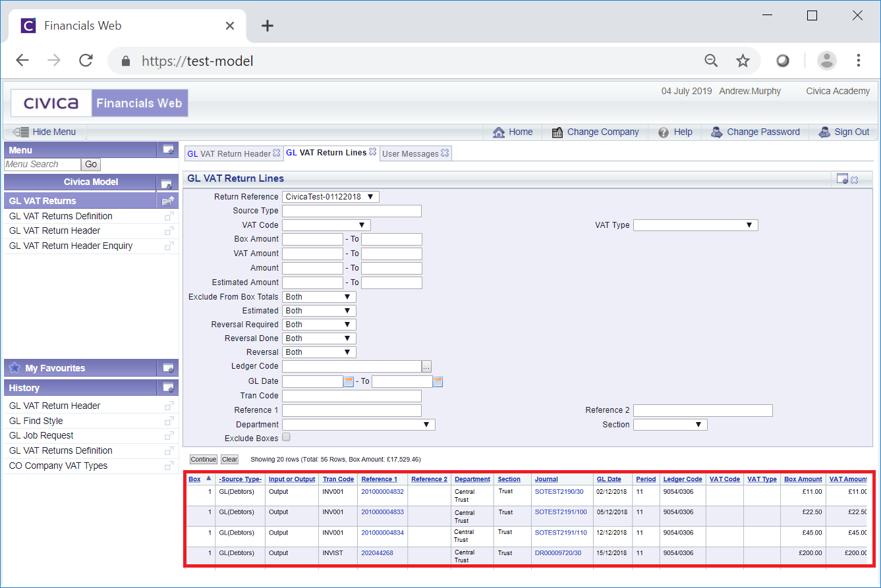This screenshot has width=881, height=588.
Task: Click the Source Type input field
Action: click(x=352, y=211)
